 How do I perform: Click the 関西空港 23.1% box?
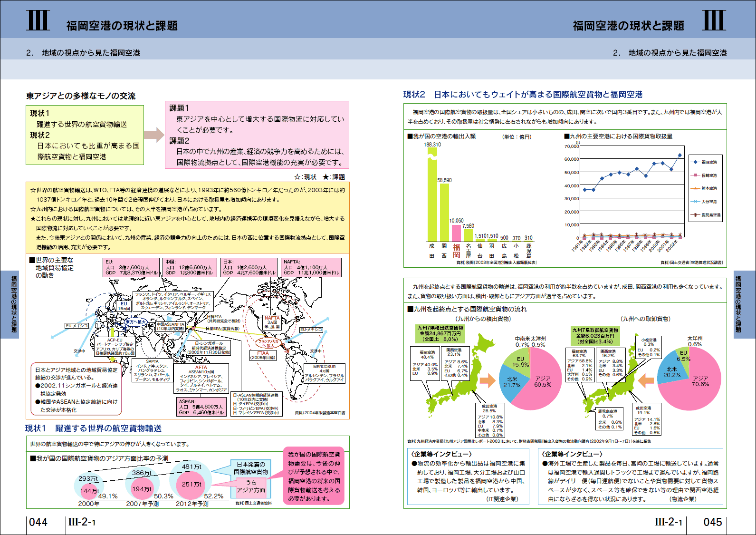pos(456,363)
